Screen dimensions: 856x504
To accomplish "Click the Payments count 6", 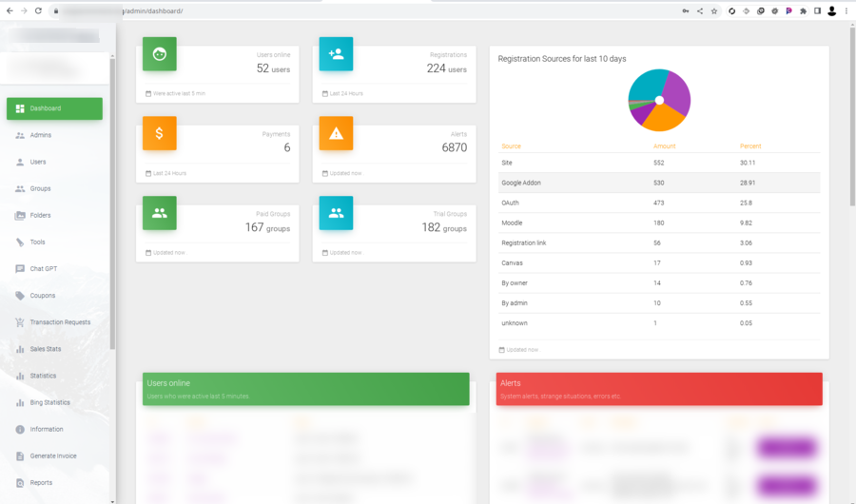I will point(287,147).
